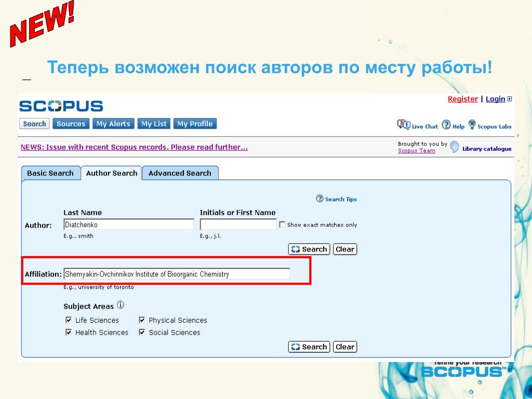Open Search Tips question mark icon
532x399 pixels.
coord(320,198)
